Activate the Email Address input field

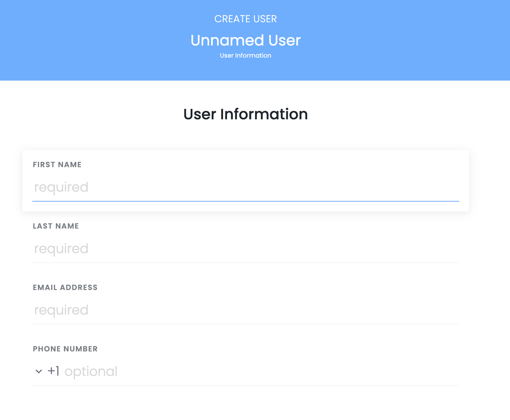pyautogui.click(x=245, y=310)
